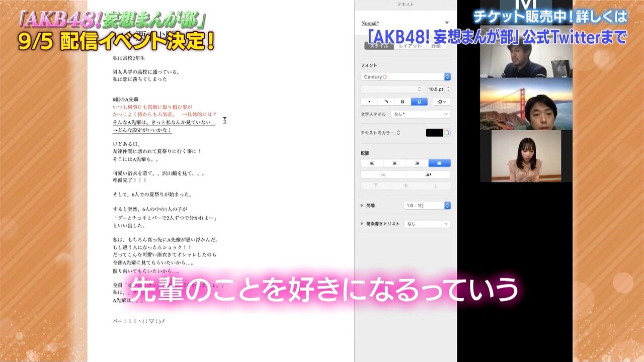This screenshot has height=362, width=644.
Task: Increase the paragraph indent
Action: [x=428, y=174]
